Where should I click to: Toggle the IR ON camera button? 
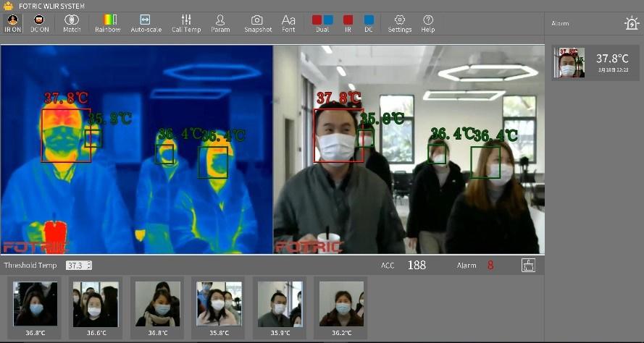12,23
